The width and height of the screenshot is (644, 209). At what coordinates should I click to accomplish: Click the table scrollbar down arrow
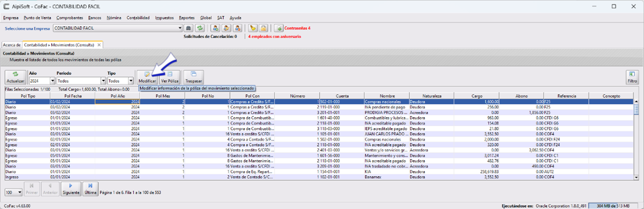[636, 177]
